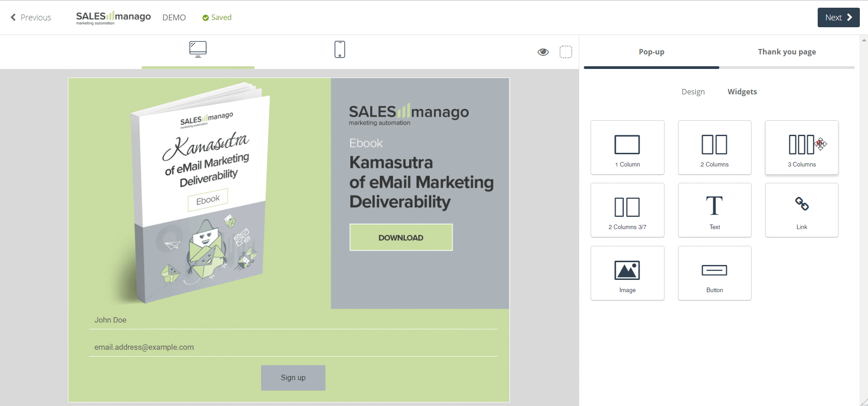
Task: Click the SALESmanago header logo
Action: (113, 17)
